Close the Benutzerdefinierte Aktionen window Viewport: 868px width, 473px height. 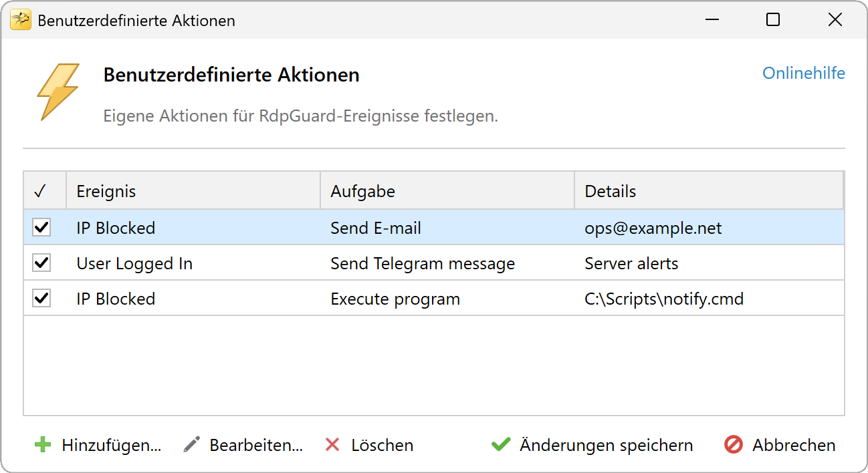point(835,20)
